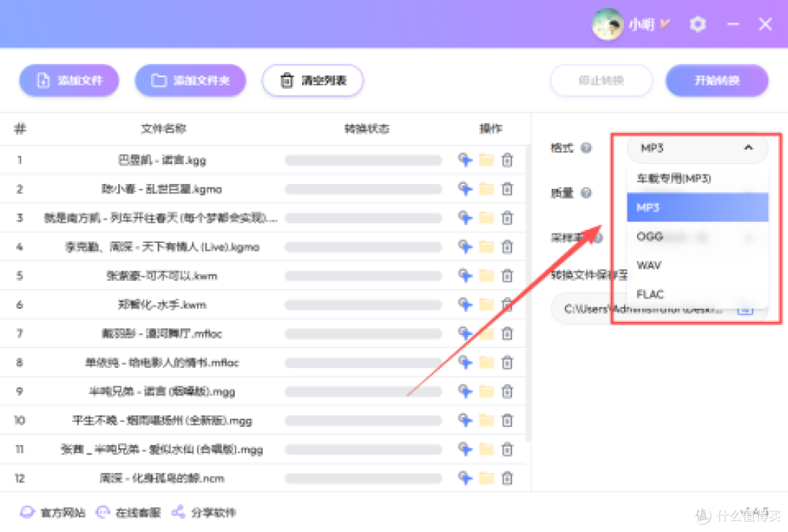Show help for 格式 format label
This screenshot has height=532, width=788.
(x=586, y=148)
